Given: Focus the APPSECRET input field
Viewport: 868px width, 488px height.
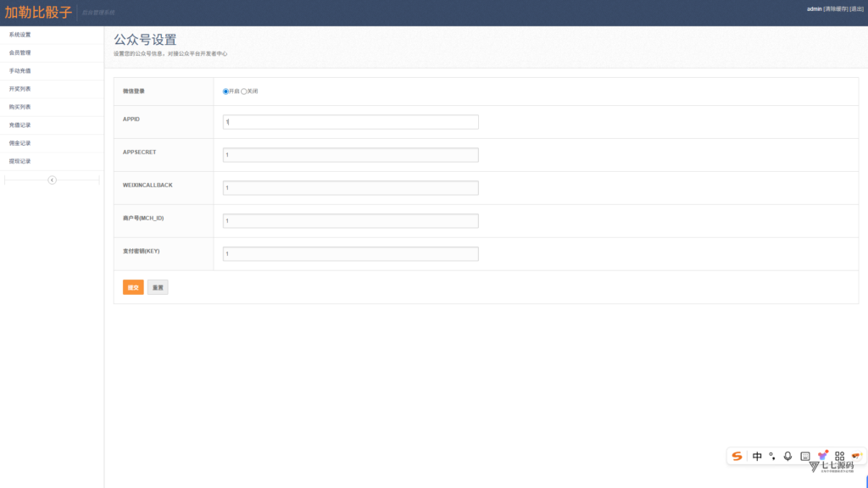Looking at the screenshot, I should pos(350,155).
